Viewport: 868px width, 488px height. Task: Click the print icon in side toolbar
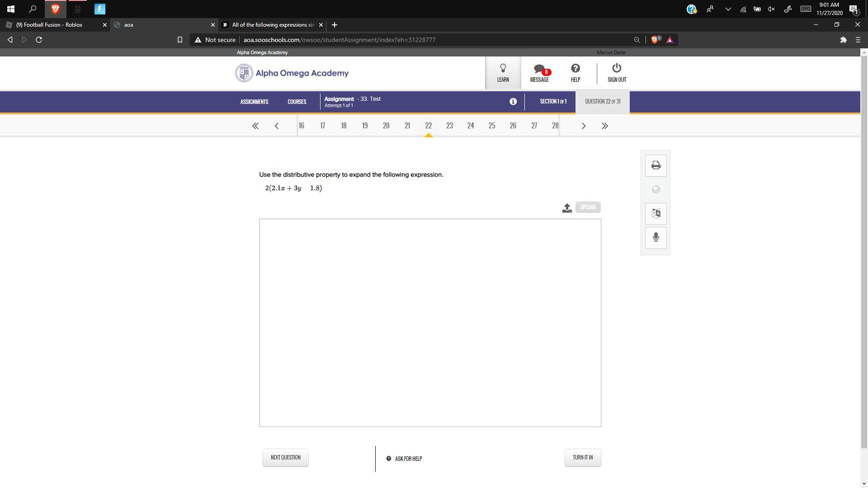point(656,165)
